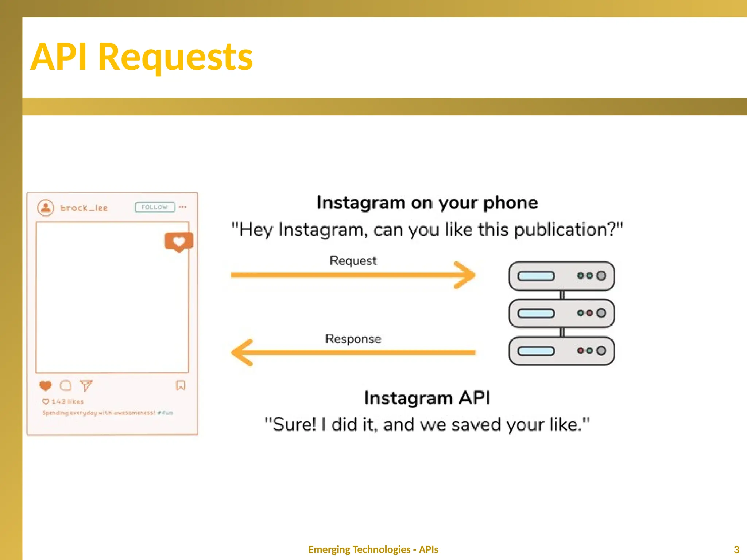Click the small heart beside 143 likes
This screenshot has width=747, height=560.
pyautogui.click(x=46, y=401)
